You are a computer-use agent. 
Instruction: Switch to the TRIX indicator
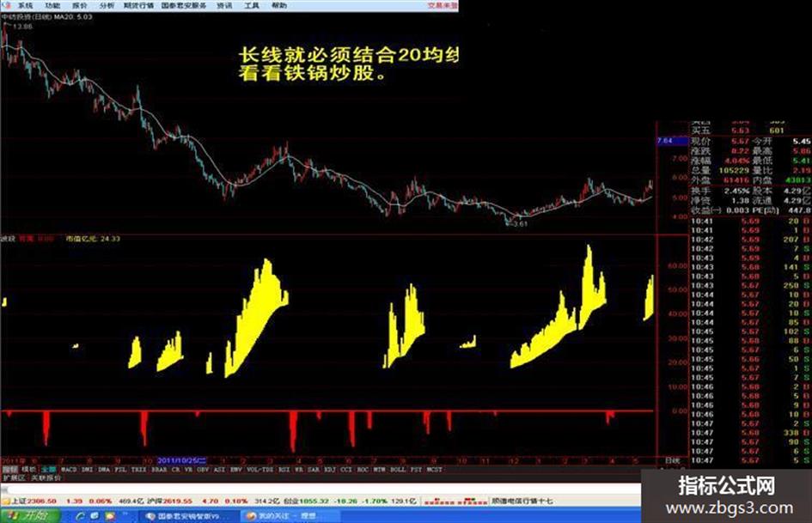click(139, 470)
